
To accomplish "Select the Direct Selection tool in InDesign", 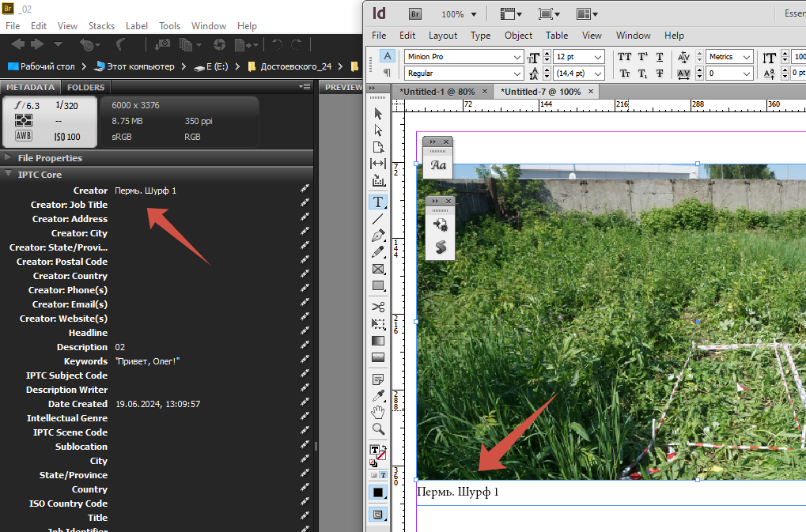I will (x=378, y=130).
